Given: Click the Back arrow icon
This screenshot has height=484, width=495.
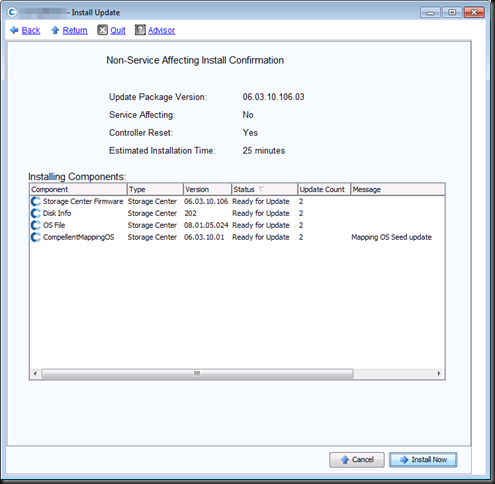Looking at the screenshot, I should pyautogui.click(x=14, y=30).
